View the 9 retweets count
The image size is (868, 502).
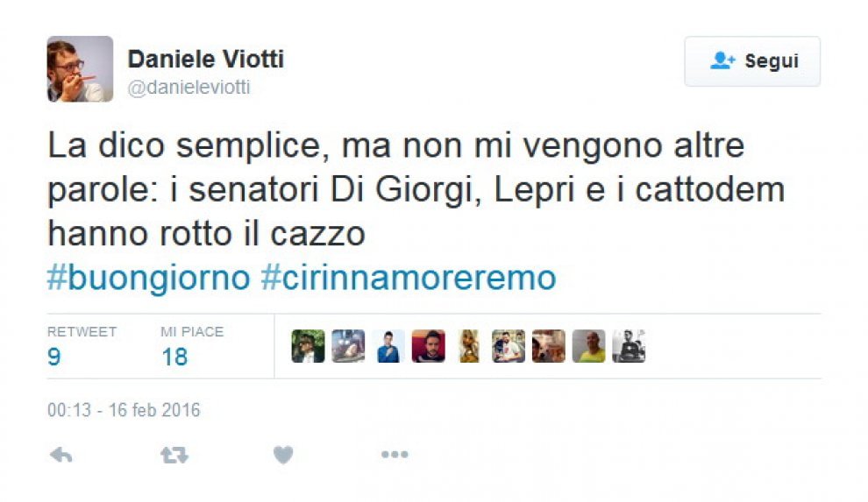54,357
